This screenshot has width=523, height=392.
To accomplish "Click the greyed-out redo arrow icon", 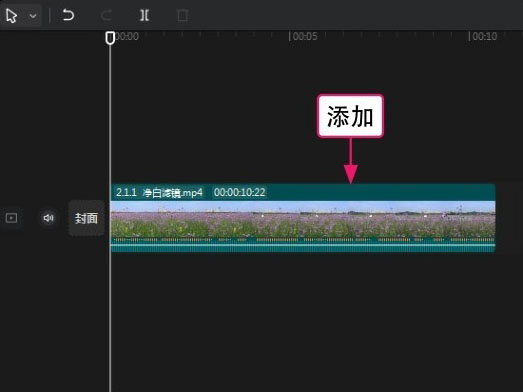I will pyautogui.click(x=106, y=15).
